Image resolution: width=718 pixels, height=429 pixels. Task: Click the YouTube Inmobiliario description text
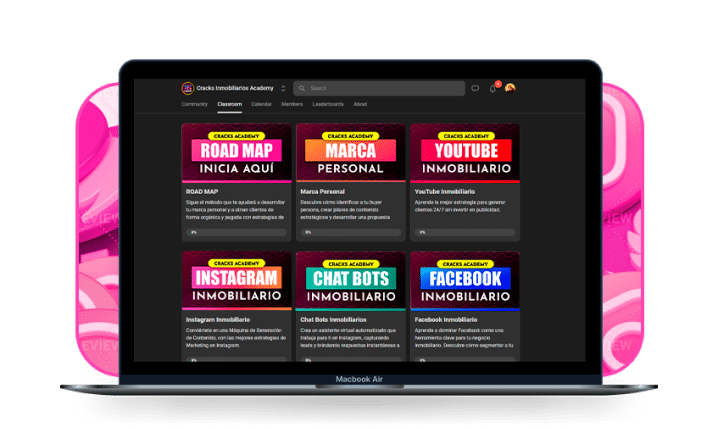click(460, 206)
